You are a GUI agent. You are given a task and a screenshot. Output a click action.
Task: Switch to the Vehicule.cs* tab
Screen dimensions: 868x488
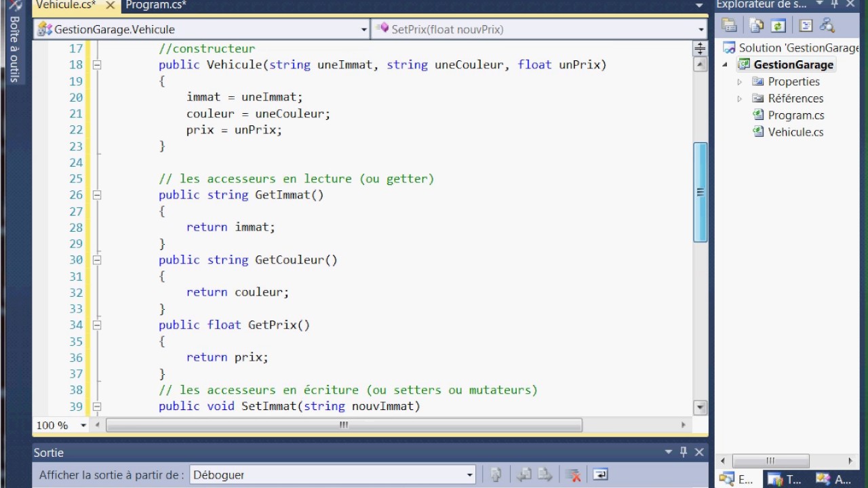pos(66,5)
